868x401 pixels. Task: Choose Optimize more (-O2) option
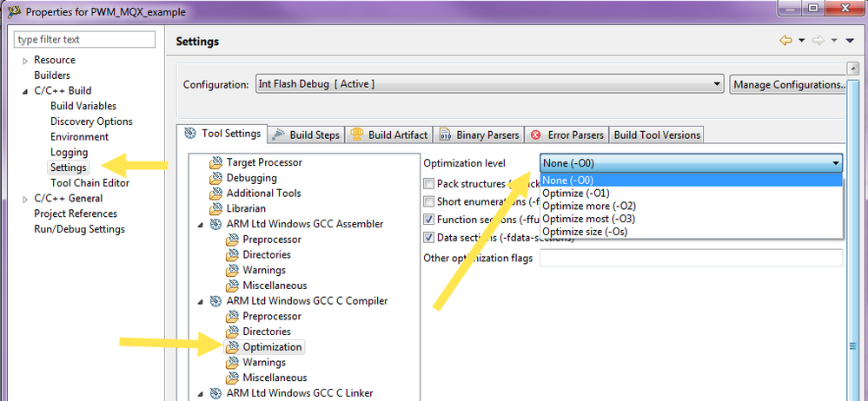coord(691,206)
